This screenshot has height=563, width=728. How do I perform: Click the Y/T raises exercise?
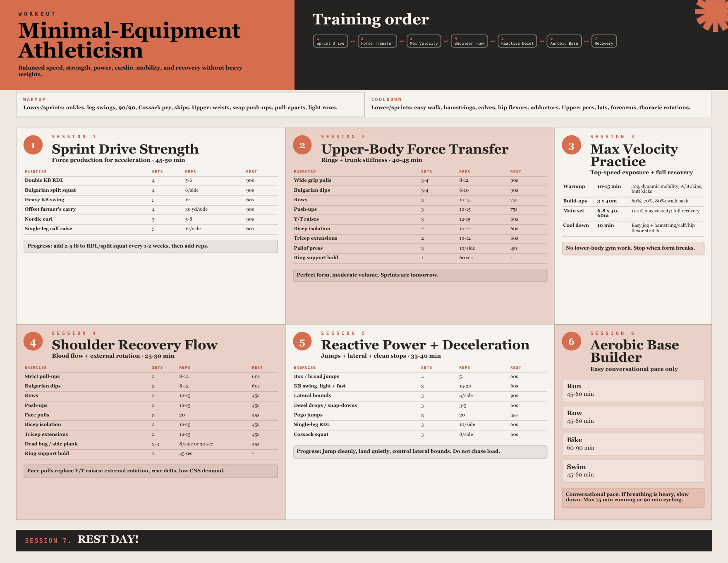[x=306, y=219]
